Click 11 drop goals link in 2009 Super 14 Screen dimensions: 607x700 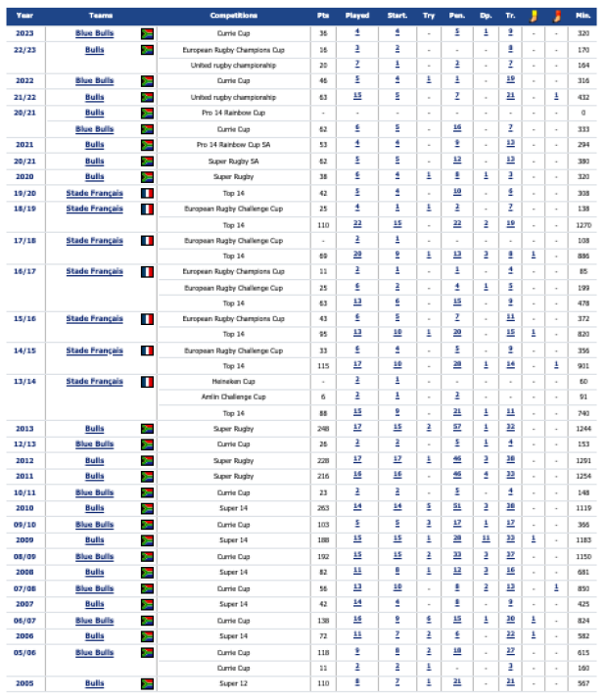point(486,538)
